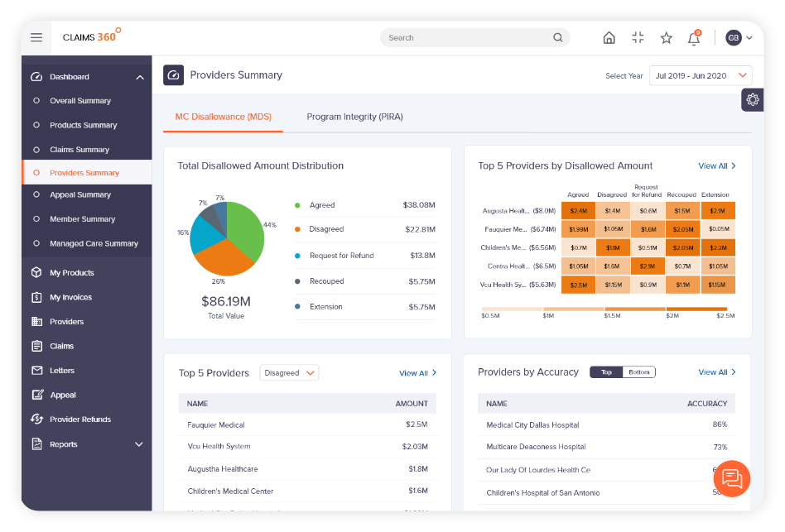Switch to Program Integrity (PIRA) tab

click(354, 117)
